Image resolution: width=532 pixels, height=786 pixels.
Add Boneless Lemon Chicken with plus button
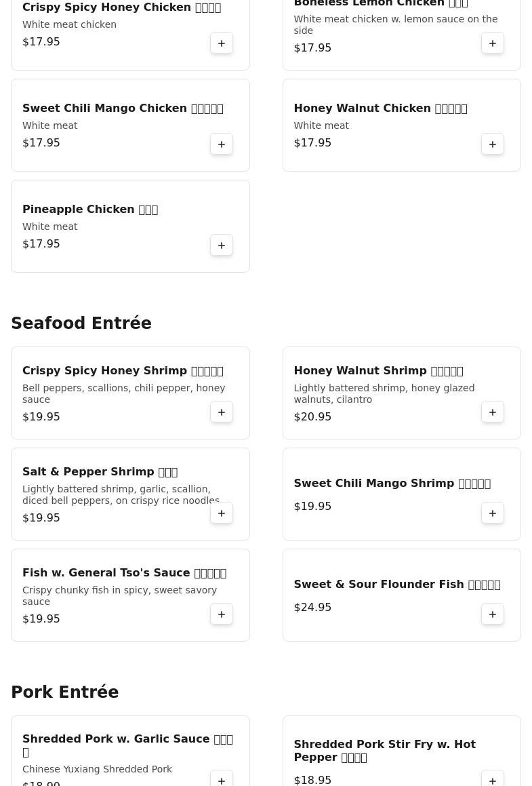[493, 43]
